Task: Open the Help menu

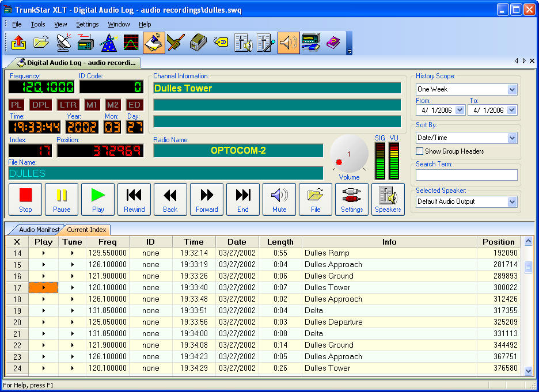Action: tap(145, 24)
